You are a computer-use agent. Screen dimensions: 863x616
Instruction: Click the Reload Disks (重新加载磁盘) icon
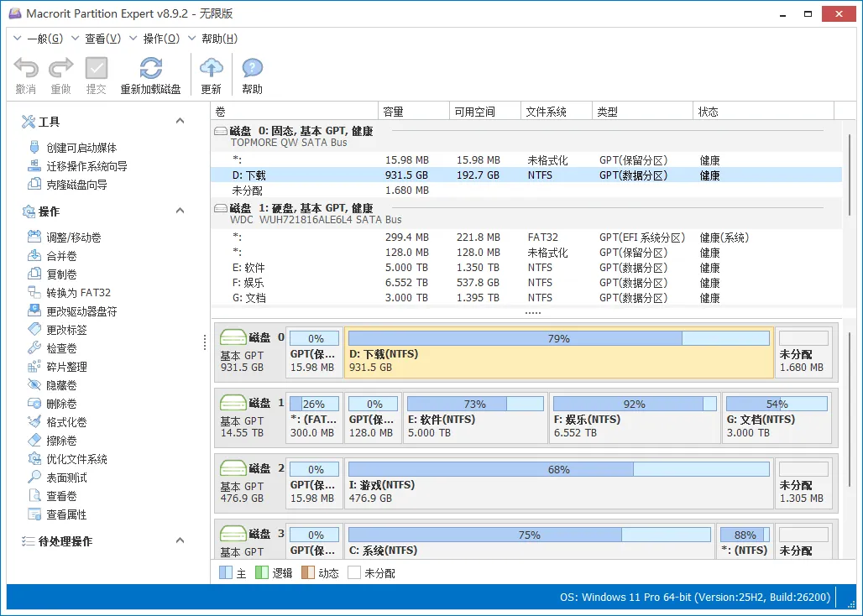151,68
